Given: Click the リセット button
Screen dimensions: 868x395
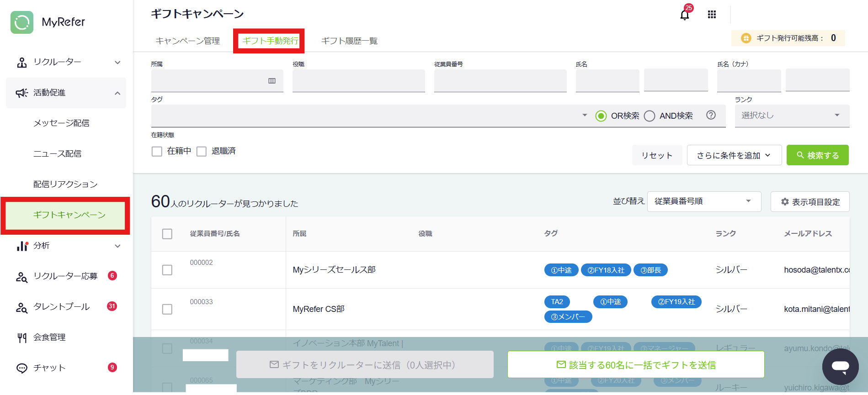Looking at the screenshot, I should point(657,155).
